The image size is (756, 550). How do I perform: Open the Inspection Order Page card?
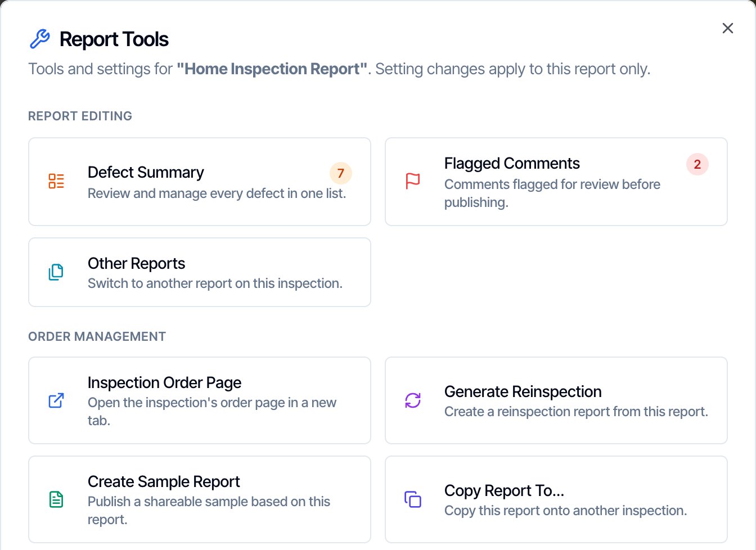pyautogui.click(x=200, y=400)
